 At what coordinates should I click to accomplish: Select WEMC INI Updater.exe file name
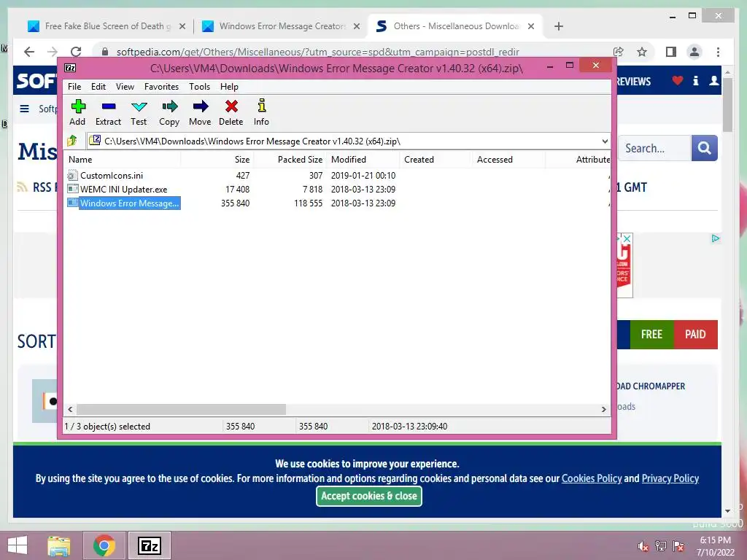pyautogui.click(x=124, y=189)
